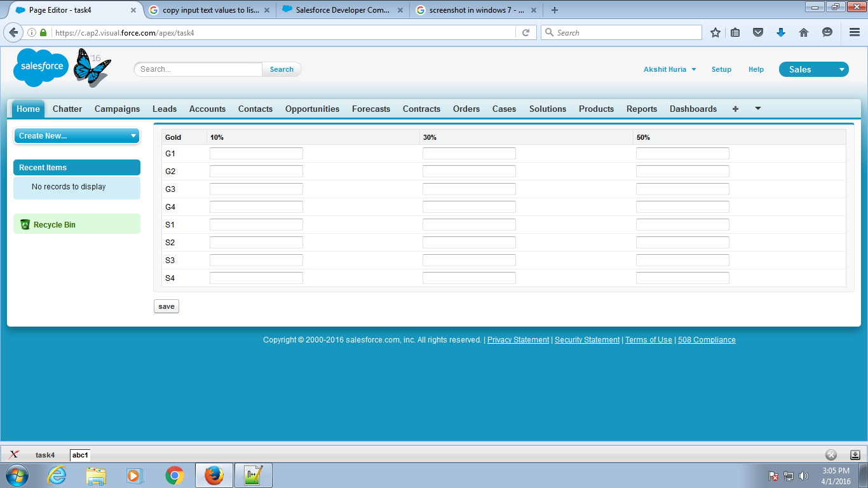Open Windows Media Player from the taskbar
Viewport: 868px width, 488px height.
tap(133, 475)
